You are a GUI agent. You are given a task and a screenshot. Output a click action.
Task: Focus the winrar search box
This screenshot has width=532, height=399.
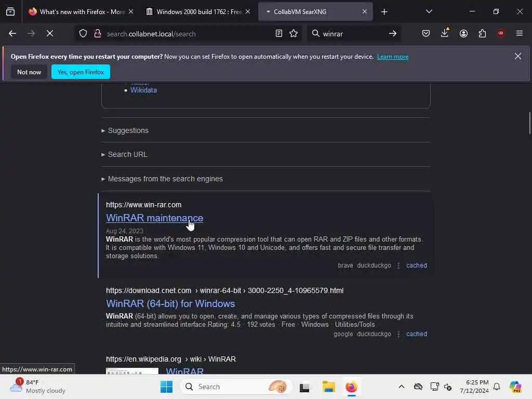coord(353,34)
